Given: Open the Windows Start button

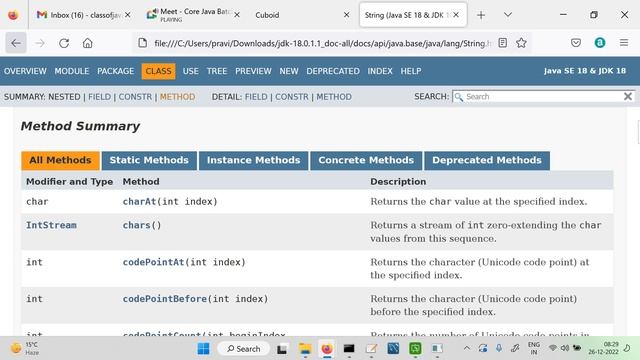Looking at the screenshot, I should pyautogui.click(x=203, y=349).
